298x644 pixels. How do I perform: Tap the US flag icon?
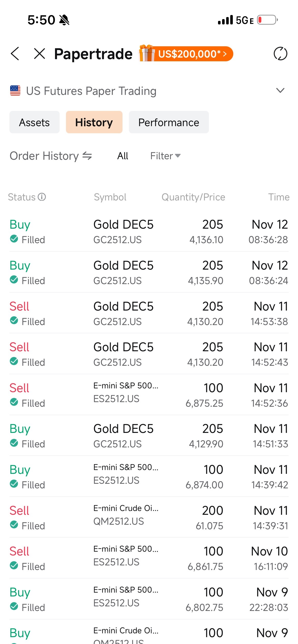(15, 91)
